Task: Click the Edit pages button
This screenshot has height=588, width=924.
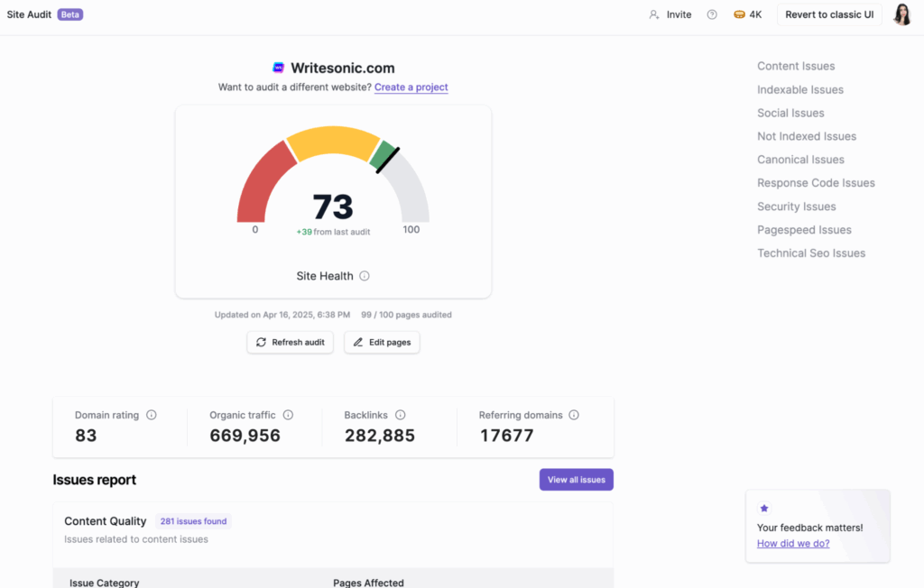Action: (382, 343)
